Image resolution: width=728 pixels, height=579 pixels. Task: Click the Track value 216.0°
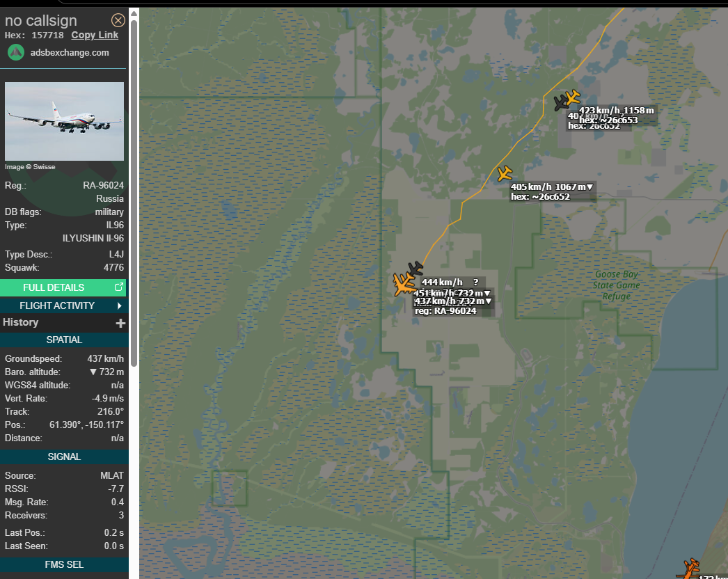[x=111, y=412]
